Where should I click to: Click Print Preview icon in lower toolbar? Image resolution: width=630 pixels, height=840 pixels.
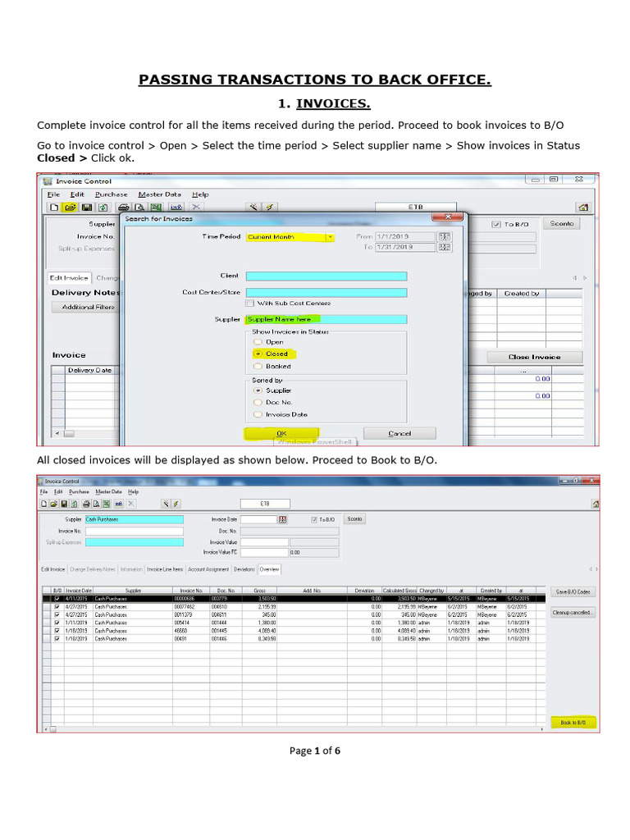click(x=97, y=504)
